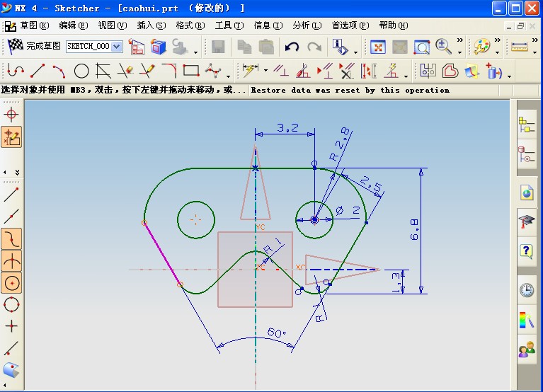This screenshot has height=392, width=543.
Task: Open the Internet Explorer resource tab
Action: click(x=527, y=192)
